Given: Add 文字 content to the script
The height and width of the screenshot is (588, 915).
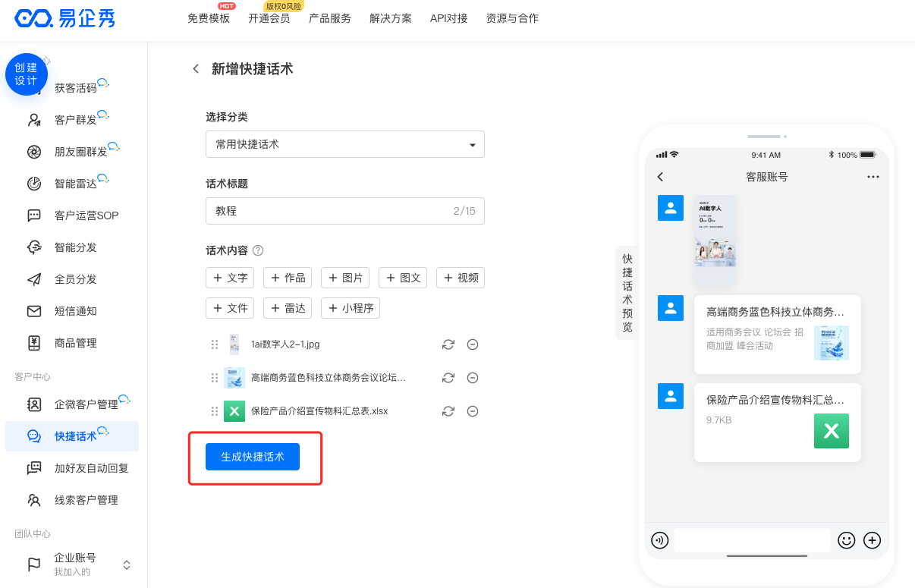Looking at the screenshot, I should (230, 278).
